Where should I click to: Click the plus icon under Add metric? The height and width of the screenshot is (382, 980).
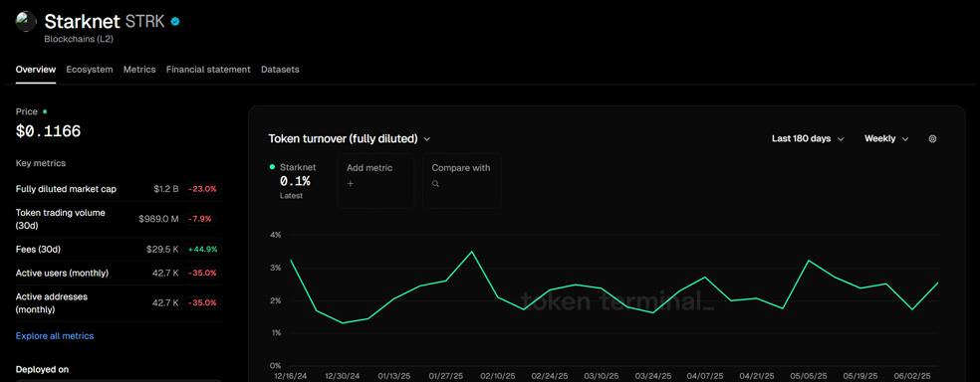(350, 183)
